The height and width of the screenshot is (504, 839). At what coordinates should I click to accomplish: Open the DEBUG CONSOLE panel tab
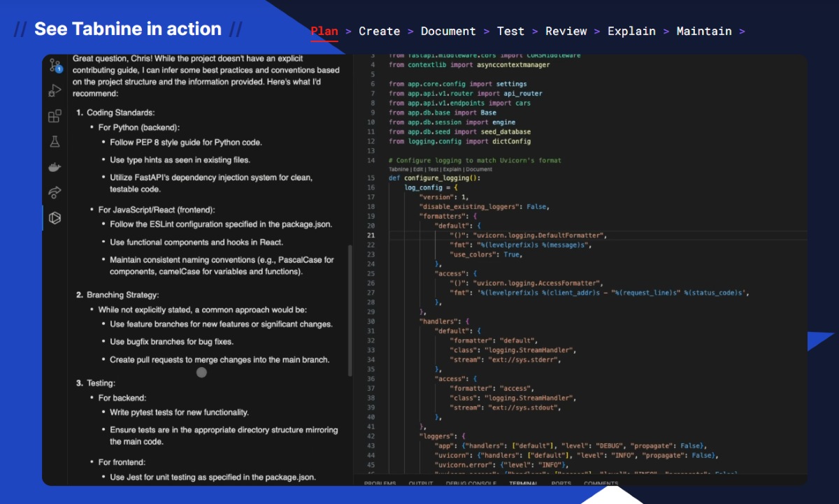tap(471, 483)
